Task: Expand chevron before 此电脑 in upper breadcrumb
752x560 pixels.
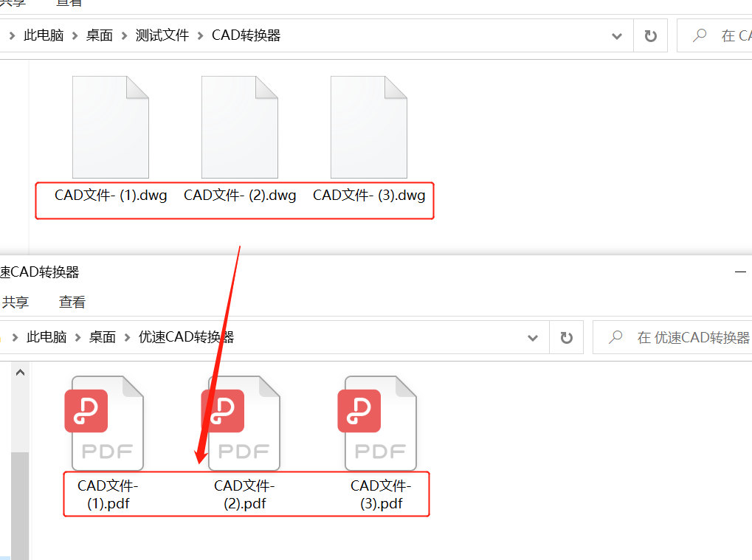Action: [x=12, y=36]
